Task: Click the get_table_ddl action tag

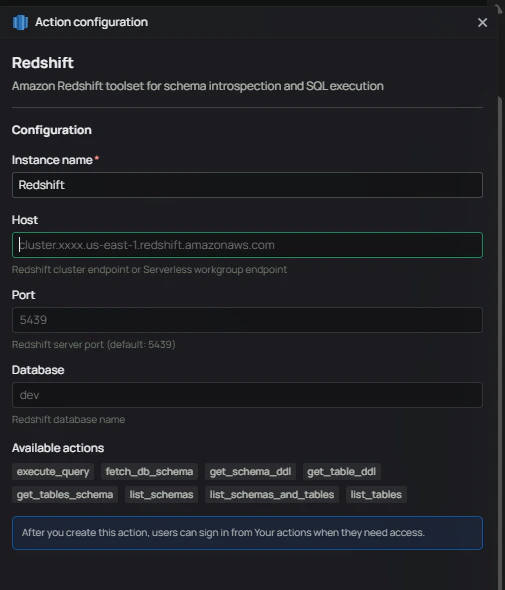Action: [342, 471]
